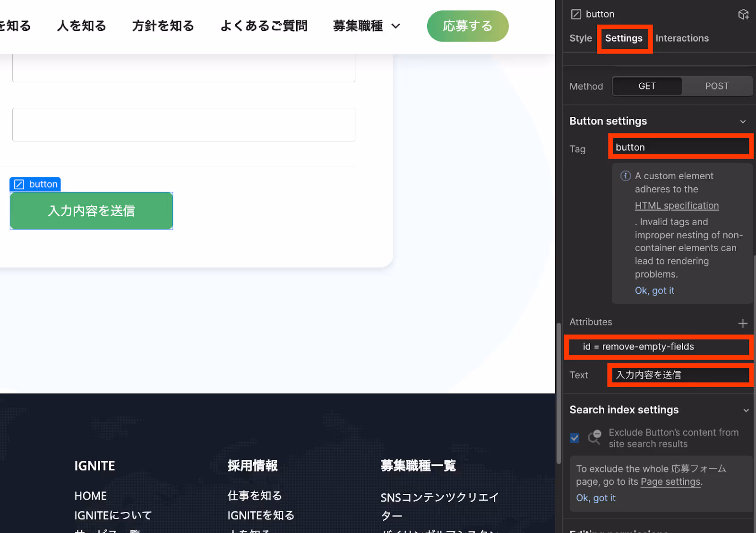Click the button element icon in panel header
This screenshot has height=533, width=756.
[x=576, y=14]
